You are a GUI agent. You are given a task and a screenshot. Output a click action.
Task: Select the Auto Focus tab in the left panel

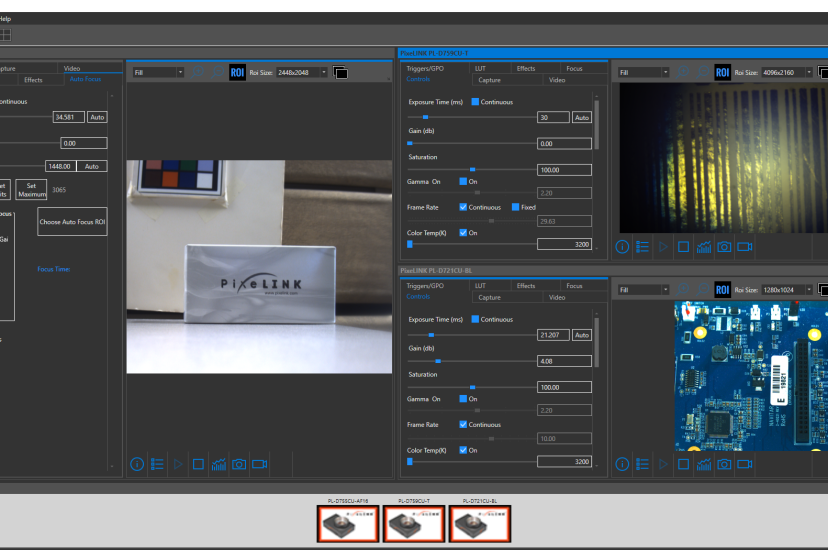click(86, 79)
